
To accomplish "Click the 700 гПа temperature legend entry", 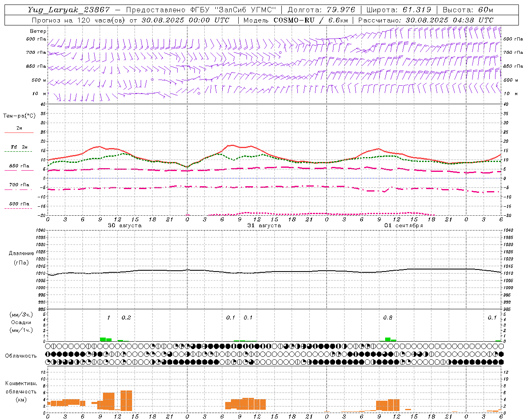I will (19, 185).
